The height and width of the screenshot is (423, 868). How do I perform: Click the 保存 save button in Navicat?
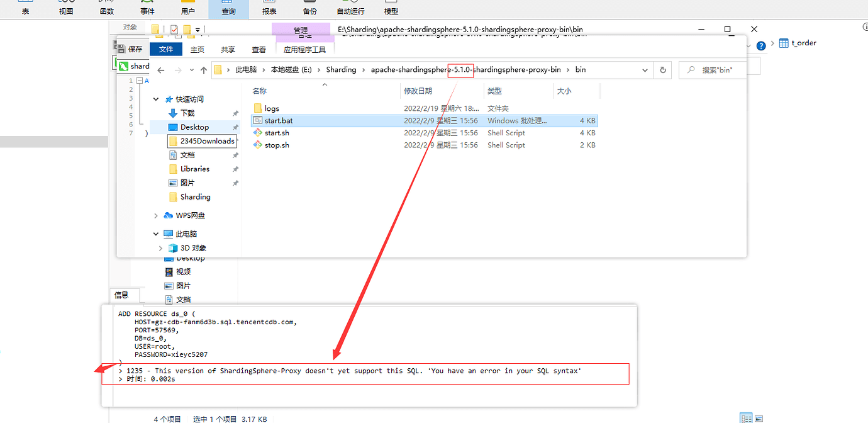tap(129, 48)
